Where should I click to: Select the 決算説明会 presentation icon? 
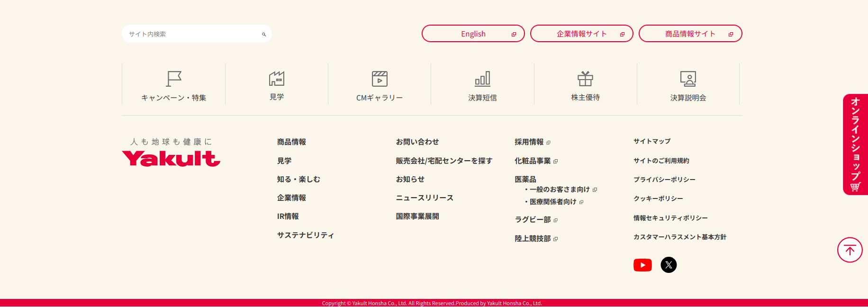click(688, 79)
